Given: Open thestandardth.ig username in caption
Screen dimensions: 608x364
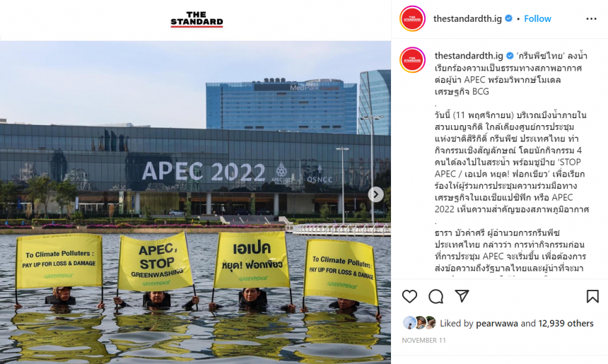Looking at the screenshot, I should (x=469, y=56).
